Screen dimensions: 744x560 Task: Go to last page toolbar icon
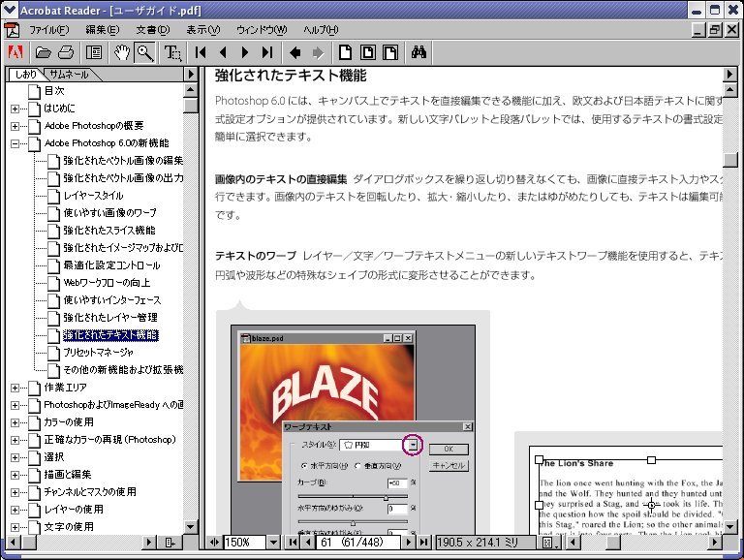click(x=267, y=52)
